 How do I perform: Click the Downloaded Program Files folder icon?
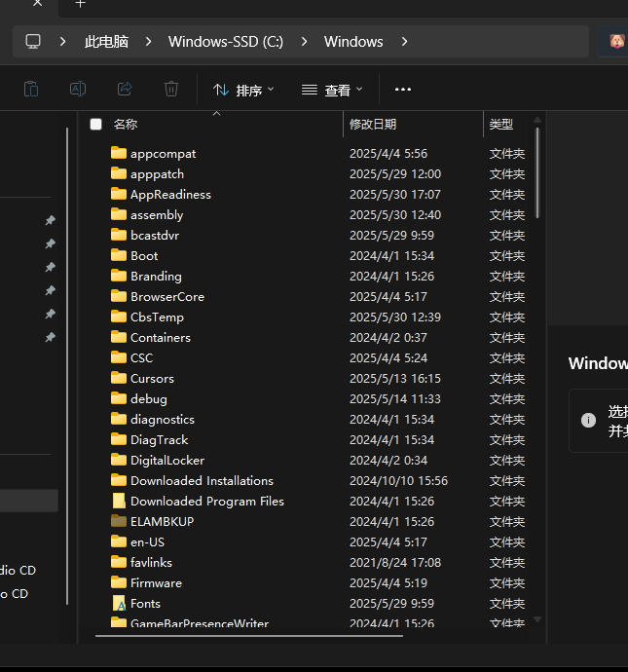(x=119, y=501)
